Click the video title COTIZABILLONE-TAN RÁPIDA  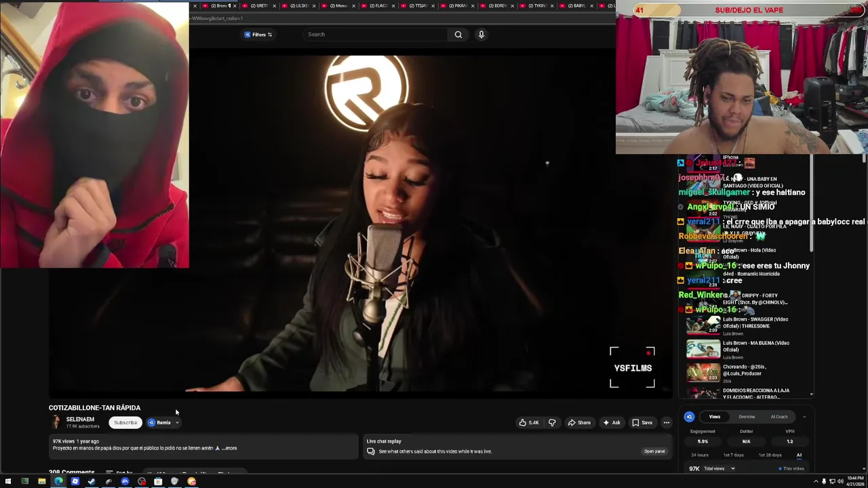[x=94, y=408]
